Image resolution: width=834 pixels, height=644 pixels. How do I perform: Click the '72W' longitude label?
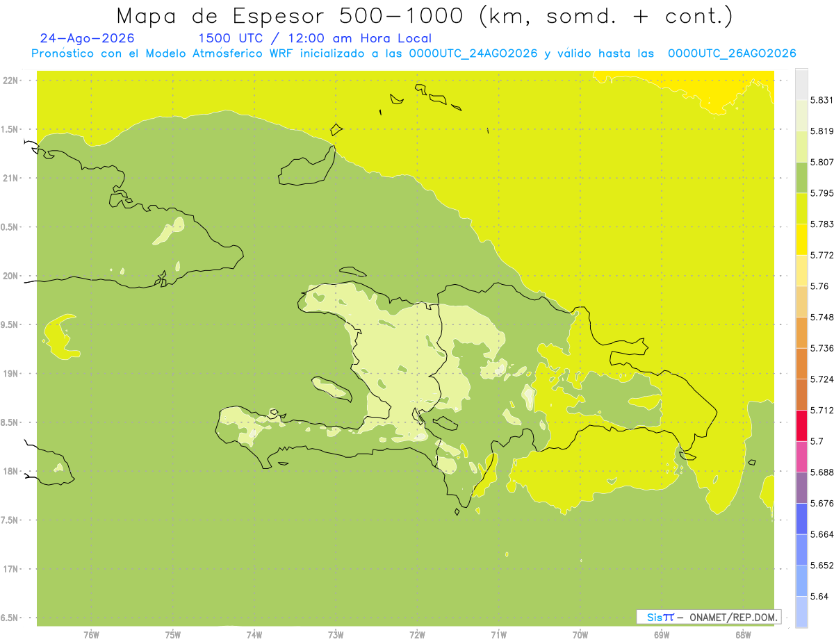pos(417,635)
